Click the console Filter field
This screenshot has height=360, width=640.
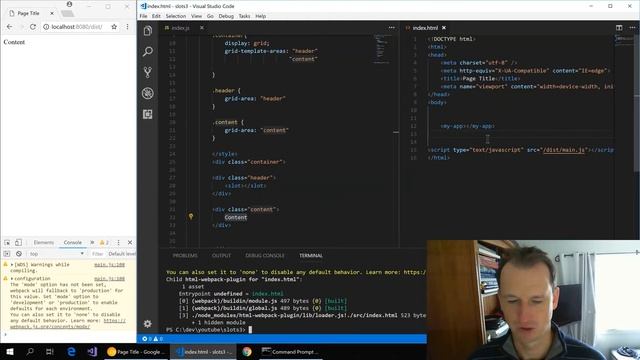click(x=98, y=254)
